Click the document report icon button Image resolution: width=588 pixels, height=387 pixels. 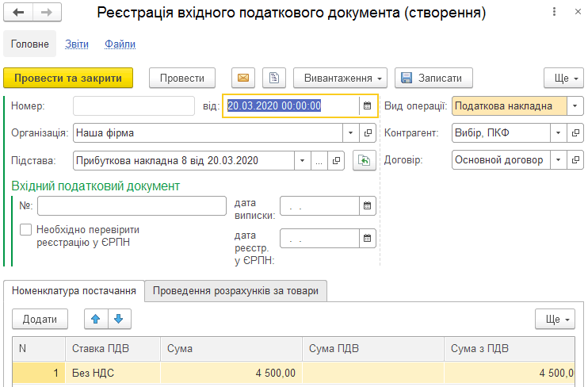click(x=274, y=78)
